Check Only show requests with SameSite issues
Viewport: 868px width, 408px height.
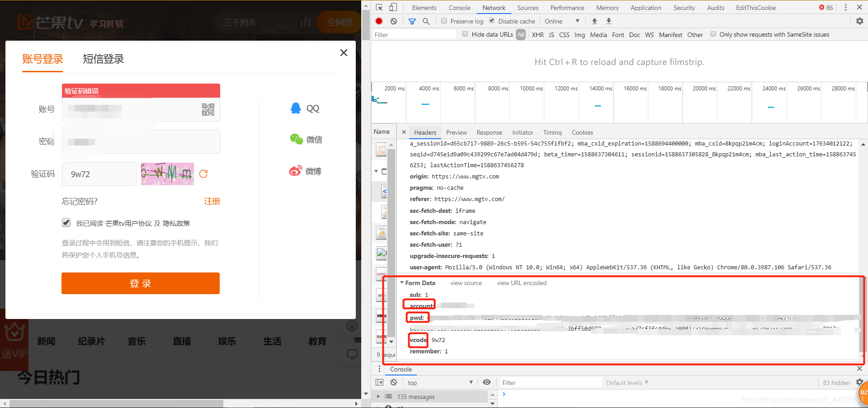click(x=713, y=34)
